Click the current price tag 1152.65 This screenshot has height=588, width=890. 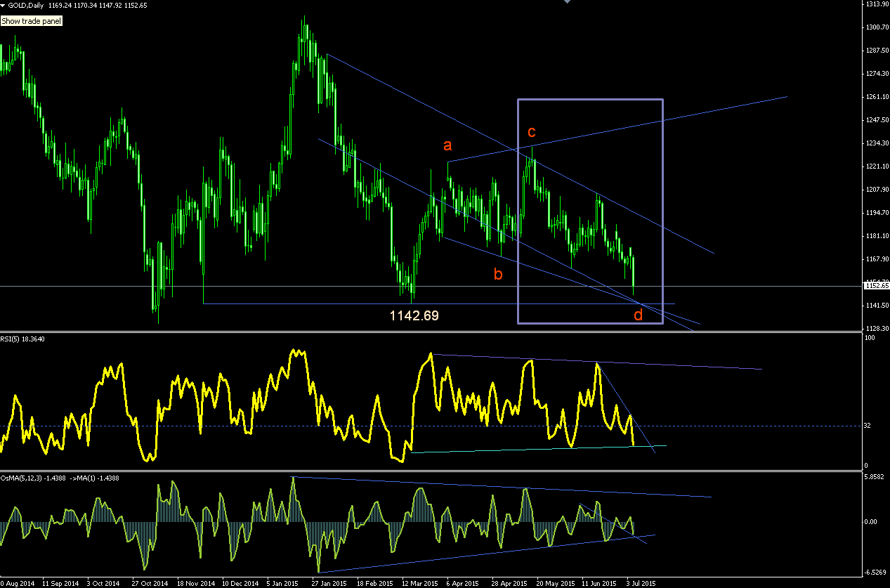[x=875, y=286]
